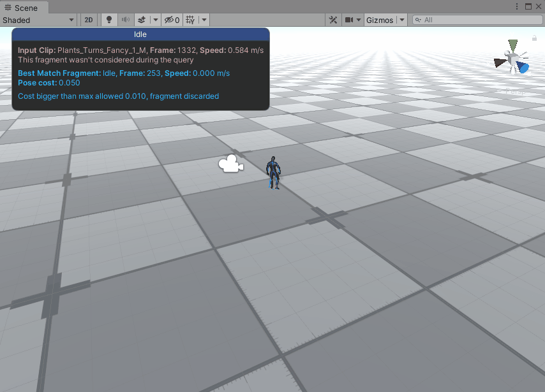The image size is (545, 392).
Task: Open the Shaded draw mode dropdown
Action: pos(38,20)
